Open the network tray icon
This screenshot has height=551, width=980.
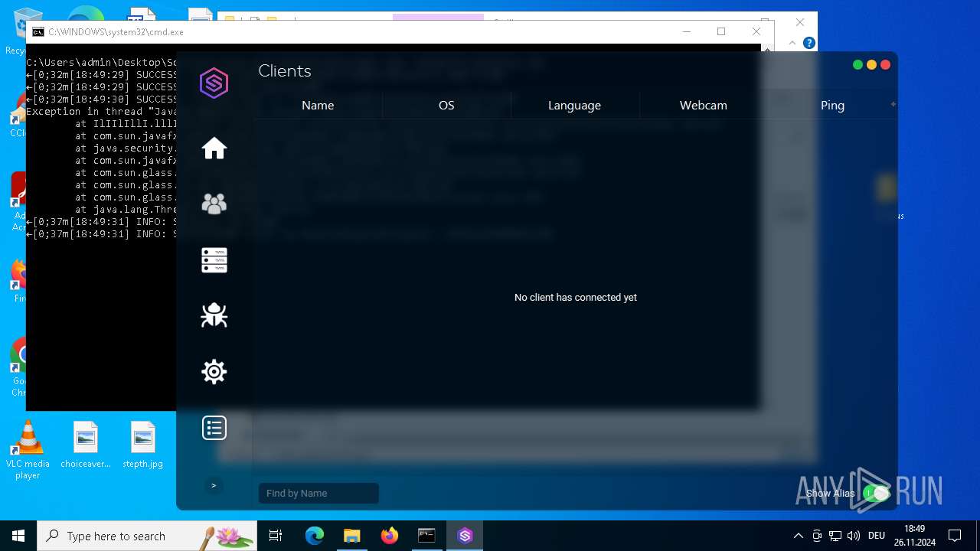tap(835, 536)
